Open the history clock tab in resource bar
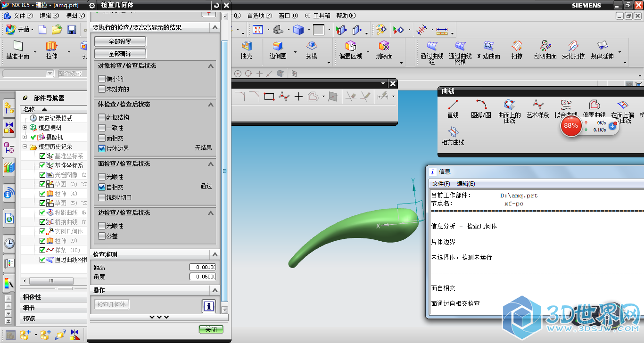 click(9, 244)
